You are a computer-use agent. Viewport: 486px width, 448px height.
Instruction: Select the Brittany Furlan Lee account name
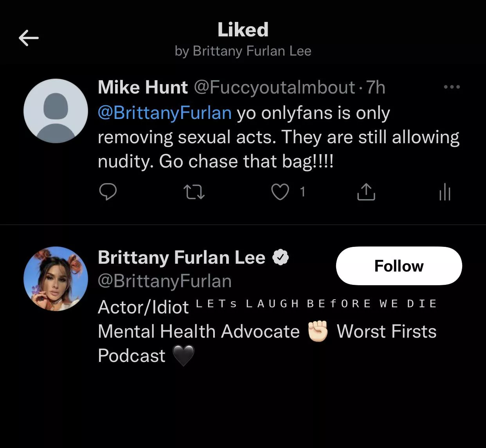181,257
